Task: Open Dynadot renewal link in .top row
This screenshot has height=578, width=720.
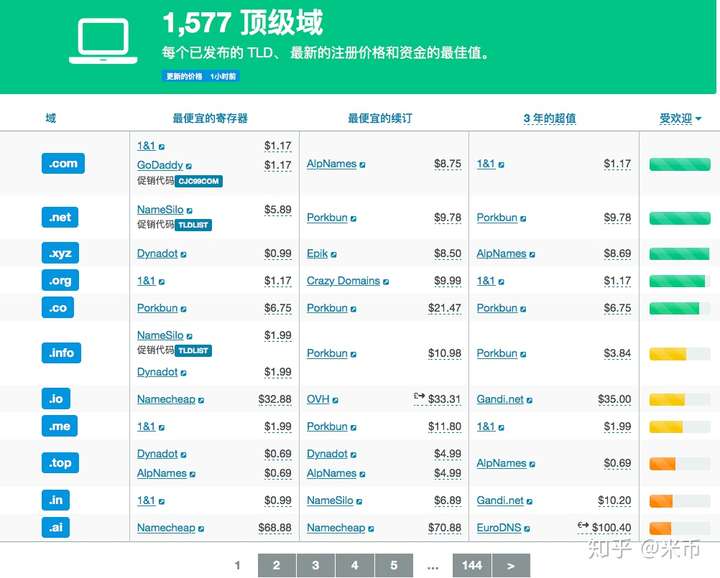Action: [327, 454]
